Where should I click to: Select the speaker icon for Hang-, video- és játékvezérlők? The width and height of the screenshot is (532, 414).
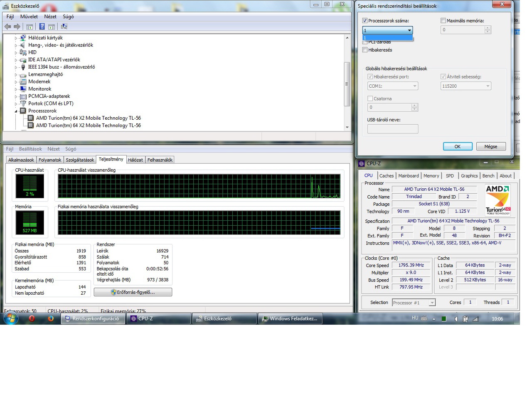(x=23, y=45)
